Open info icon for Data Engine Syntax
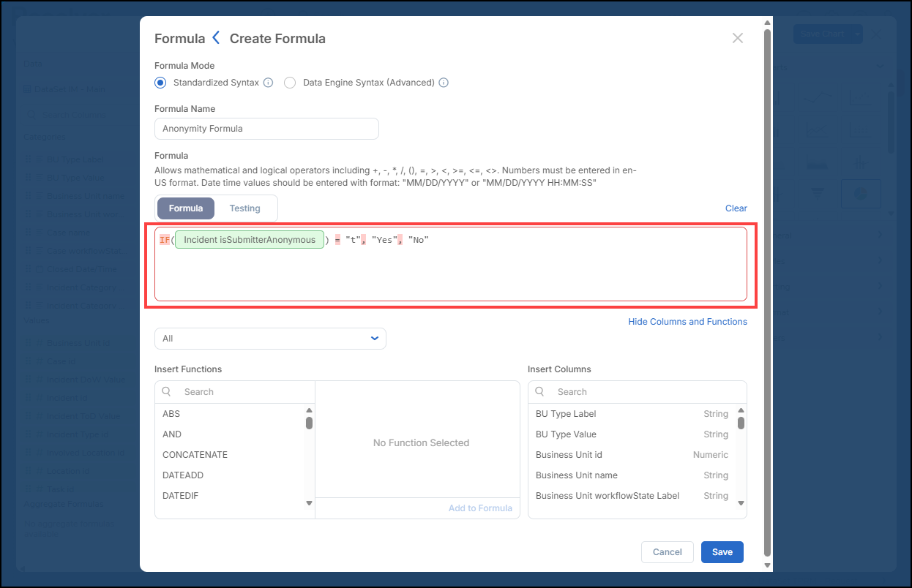 (x=444, y=83)
